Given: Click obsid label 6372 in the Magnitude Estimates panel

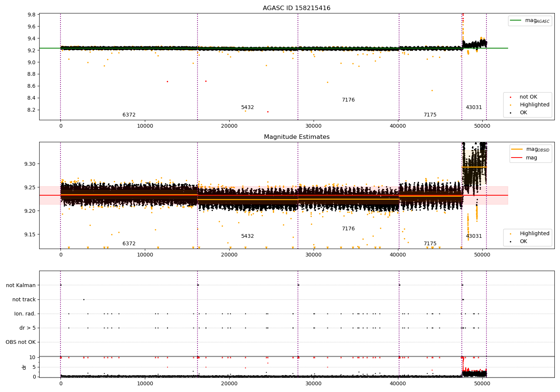Looking at the screenshot, I should click(129, 244).
